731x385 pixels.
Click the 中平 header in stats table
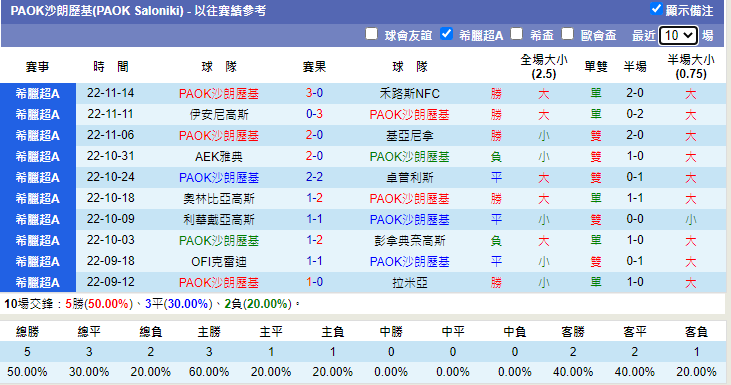click(453, 332)
